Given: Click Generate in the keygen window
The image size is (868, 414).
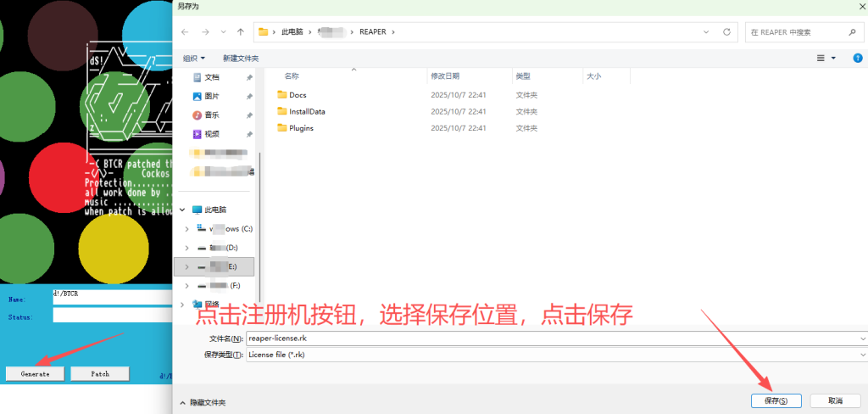Looking at the screenshot, I should (x=35, y=374).
